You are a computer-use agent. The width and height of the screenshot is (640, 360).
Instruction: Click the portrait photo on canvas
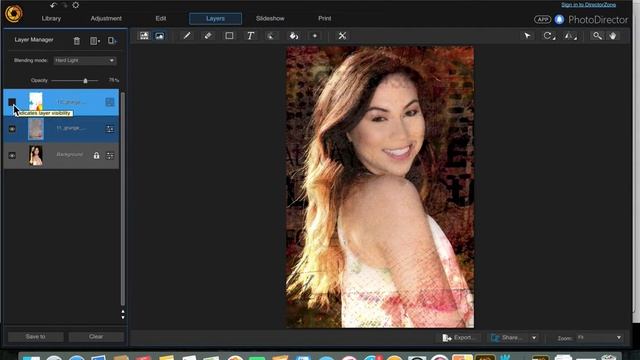click(380, 187)
